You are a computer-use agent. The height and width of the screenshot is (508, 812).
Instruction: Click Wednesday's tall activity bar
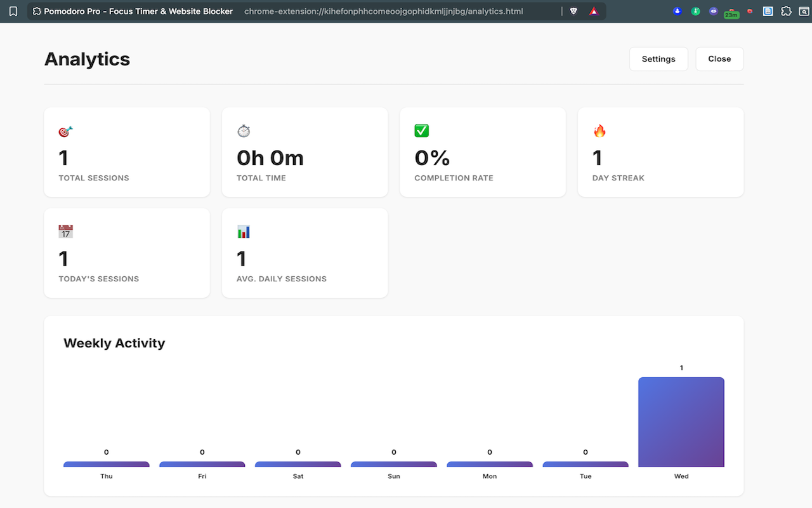681,422
